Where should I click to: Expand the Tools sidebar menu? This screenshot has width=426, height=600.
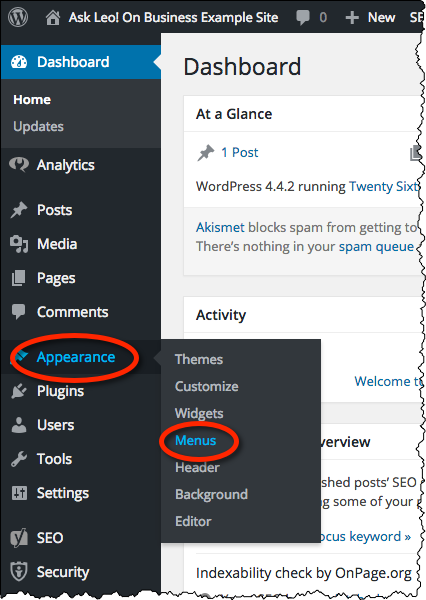click(54, 459)
